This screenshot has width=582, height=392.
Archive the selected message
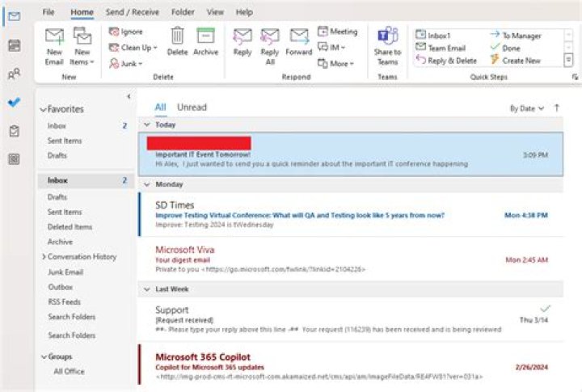pos(205,36)
